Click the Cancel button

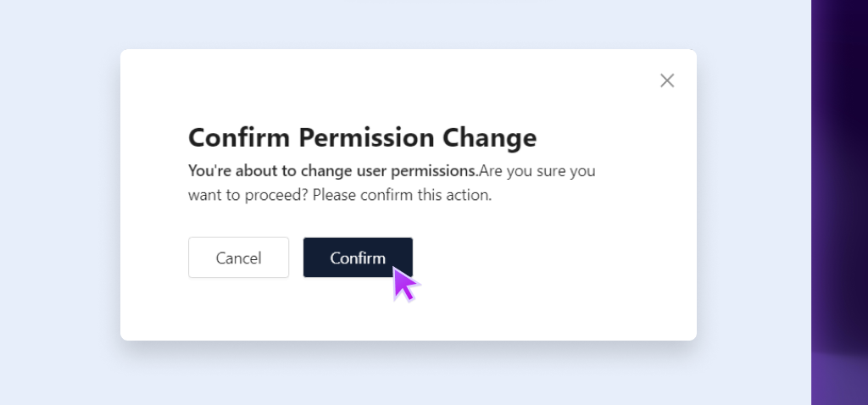point(238,258)
